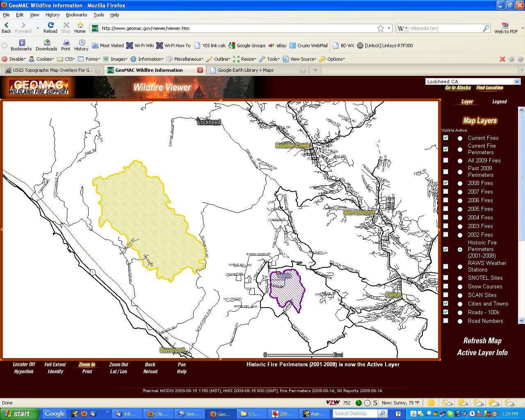Set Current Fires as active layer
Viewport: 525px width, 420px height.
[460, 139]
